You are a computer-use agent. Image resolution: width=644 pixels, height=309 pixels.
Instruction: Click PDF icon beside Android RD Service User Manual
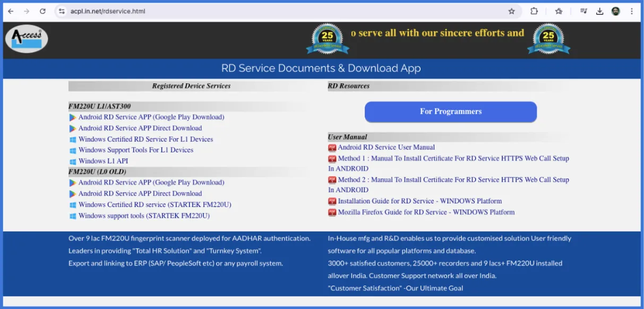(332, 148)
